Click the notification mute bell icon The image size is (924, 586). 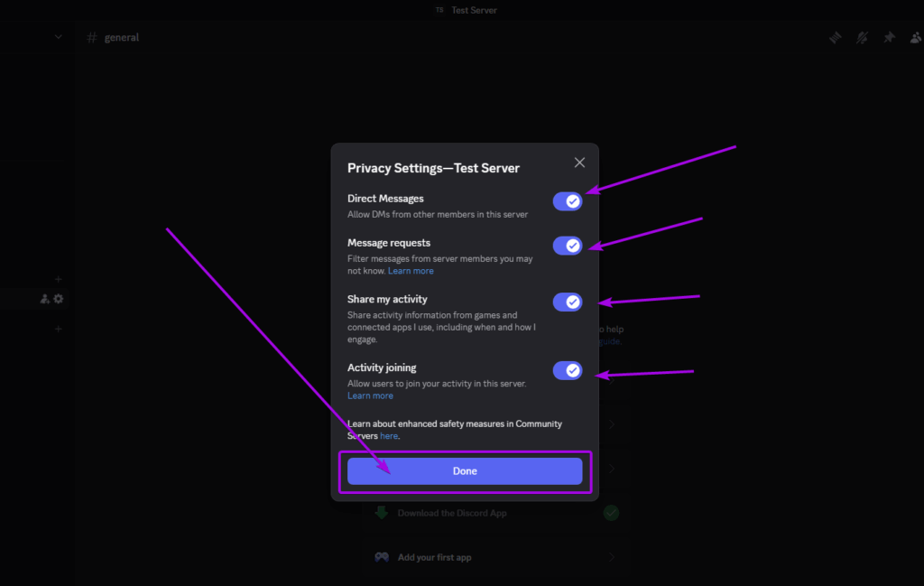(x=861, y=37)
